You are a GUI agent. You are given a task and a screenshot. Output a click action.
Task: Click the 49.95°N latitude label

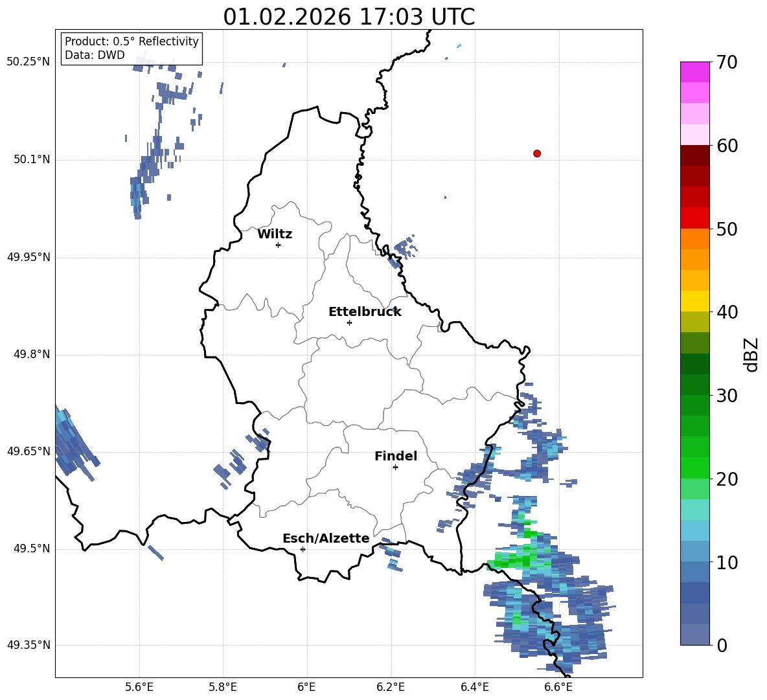click(x=29, y=257)
